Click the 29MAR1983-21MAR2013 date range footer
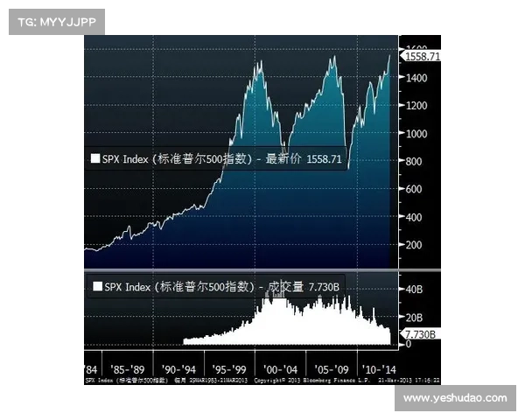 (218, 381)
